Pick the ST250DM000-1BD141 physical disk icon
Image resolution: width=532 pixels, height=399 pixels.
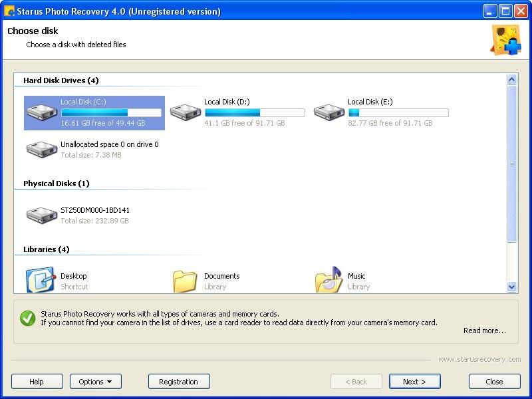point(42,215)
